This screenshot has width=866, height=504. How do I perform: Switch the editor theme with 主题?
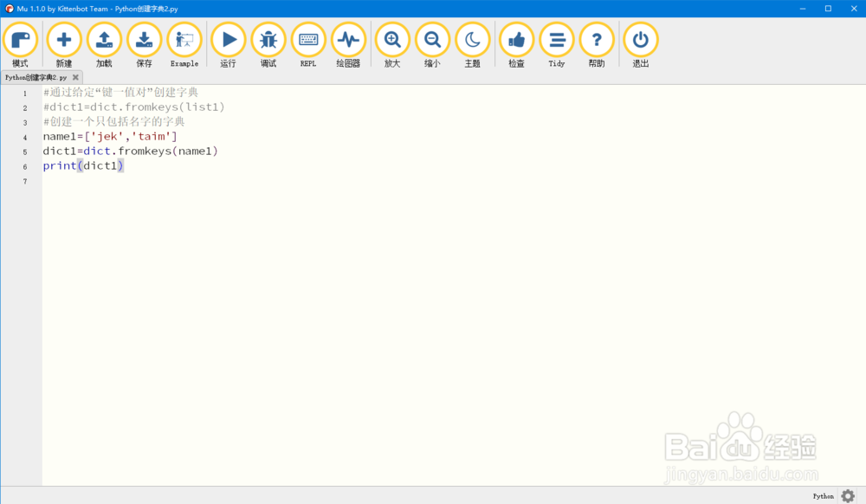472,39
